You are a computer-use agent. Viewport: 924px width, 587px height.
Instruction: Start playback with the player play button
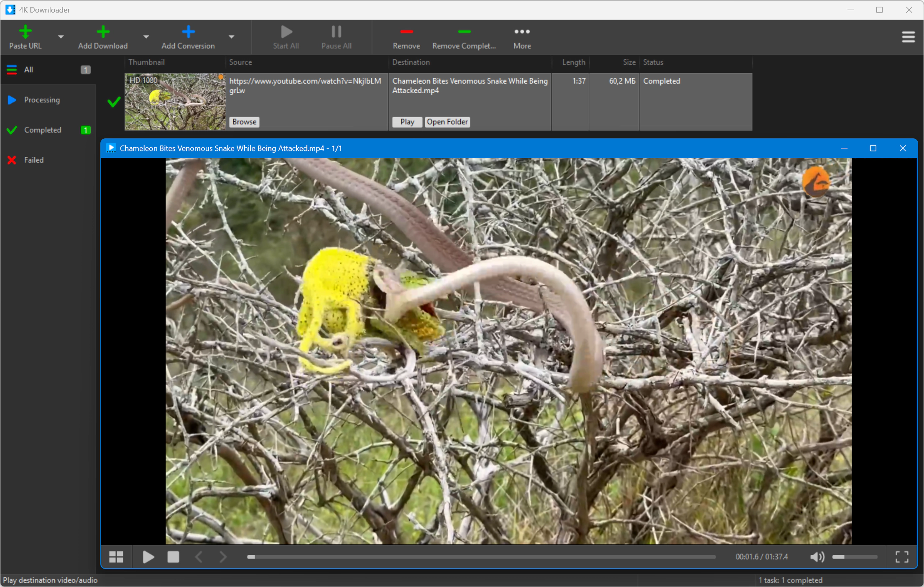(x=148, y=557)
